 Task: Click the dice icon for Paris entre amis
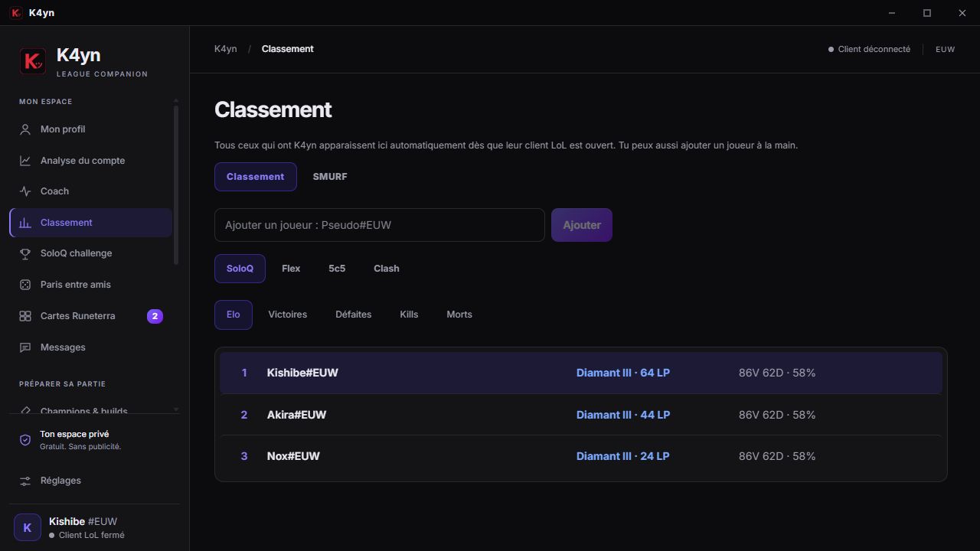coord(25,285)
